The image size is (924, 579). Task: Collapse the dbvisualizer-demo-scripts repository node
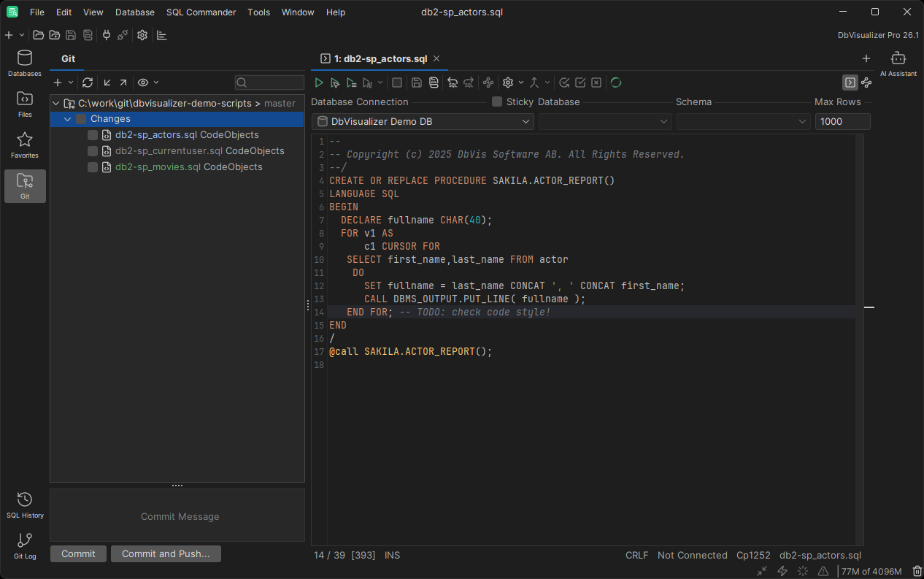pyautogui.click(x=56, y=104)
